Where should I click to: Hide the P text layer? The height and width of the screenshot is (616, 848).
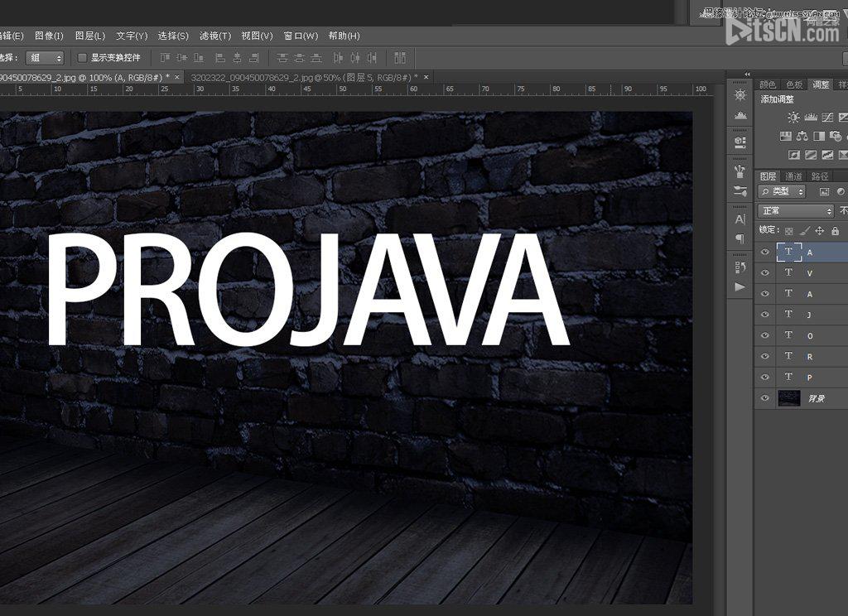(x=764, y=377)
